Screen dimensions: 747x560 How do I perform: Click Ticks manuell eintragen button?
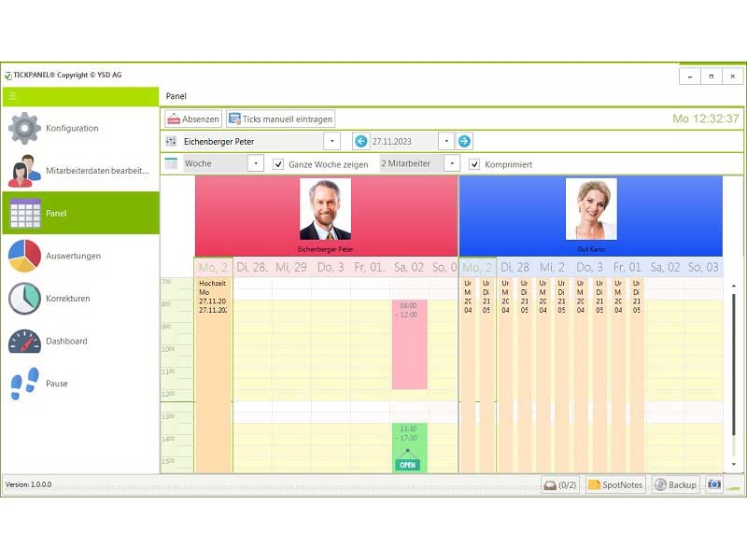(280, 119)
